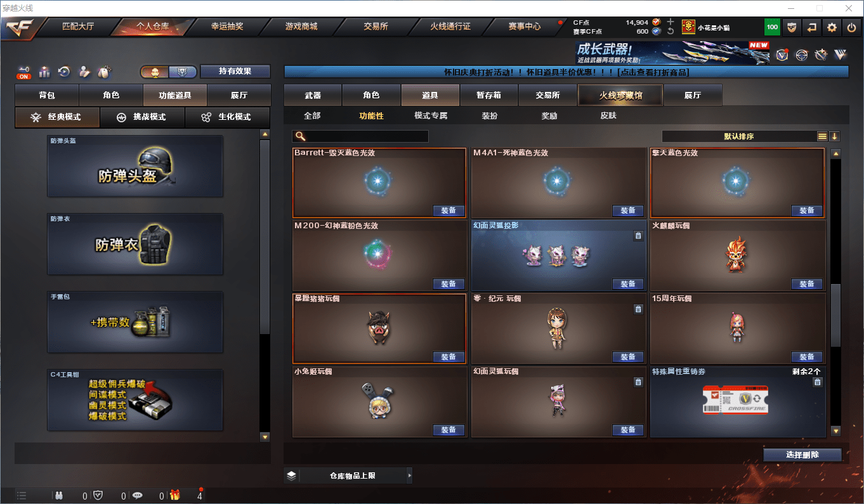Delete 幻面灵狐投影 using its trash icon
This screenshot has height=504, width=864.
[x=638, y=236]
